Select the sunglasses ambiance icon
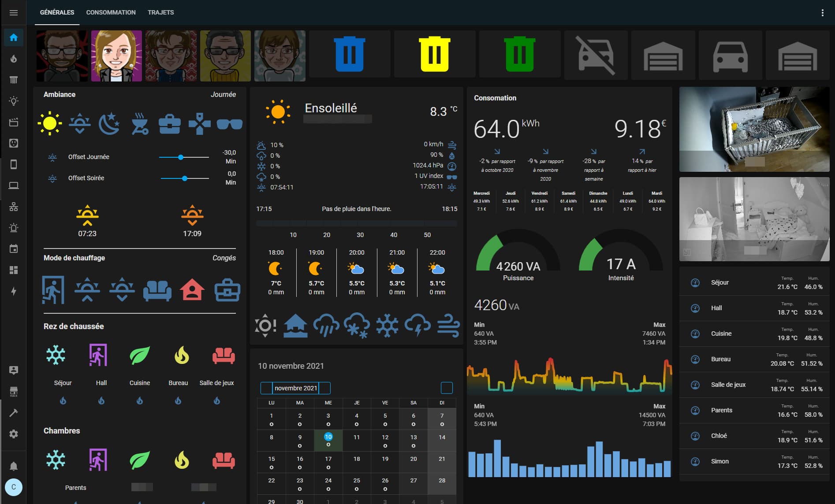Image resolution: width=835 pixels, height=504 pixels. tap(230, 124)
